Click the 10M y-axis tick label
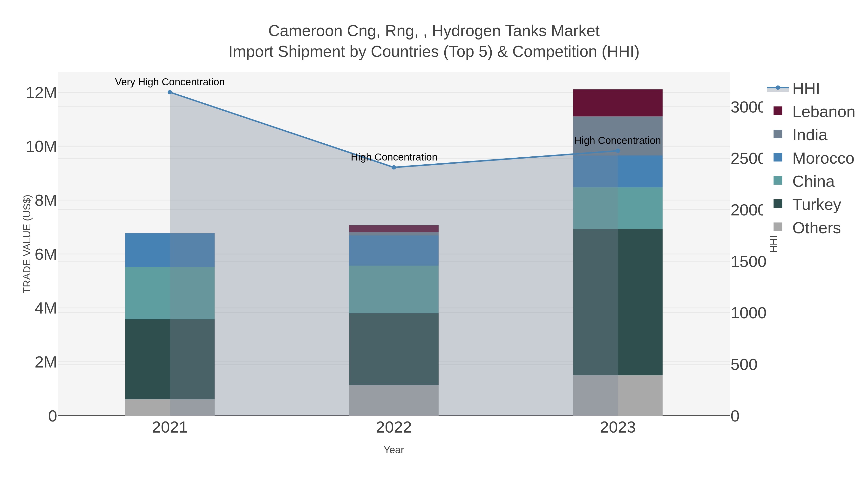Viewport: 868px width, 488px height. click(x=41, y=147)
